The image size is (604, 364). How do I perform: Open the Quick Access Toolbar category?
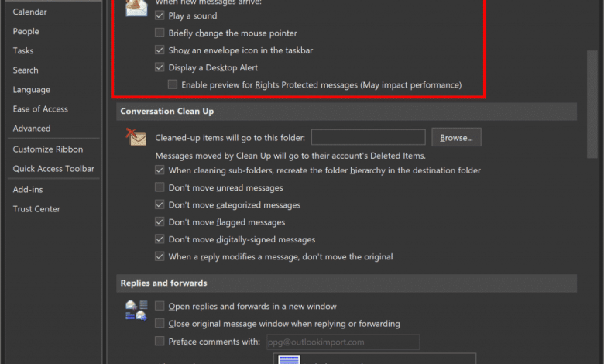(53, 169)
